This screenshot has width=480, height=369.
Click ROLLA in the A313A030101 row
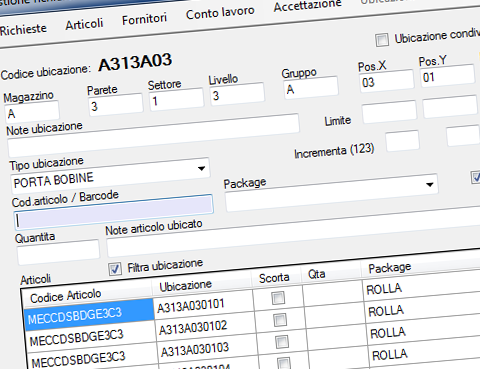click(x=384, y=289)
